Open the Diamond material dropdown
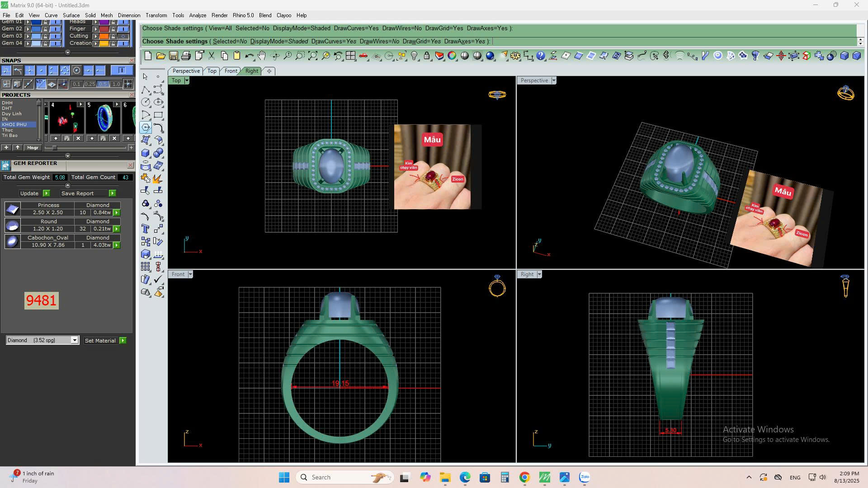 (75, 340)
